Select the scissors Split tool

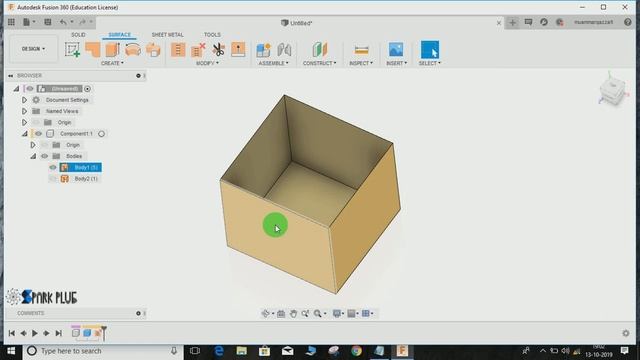pyautogui.click(x=218, y=50)
